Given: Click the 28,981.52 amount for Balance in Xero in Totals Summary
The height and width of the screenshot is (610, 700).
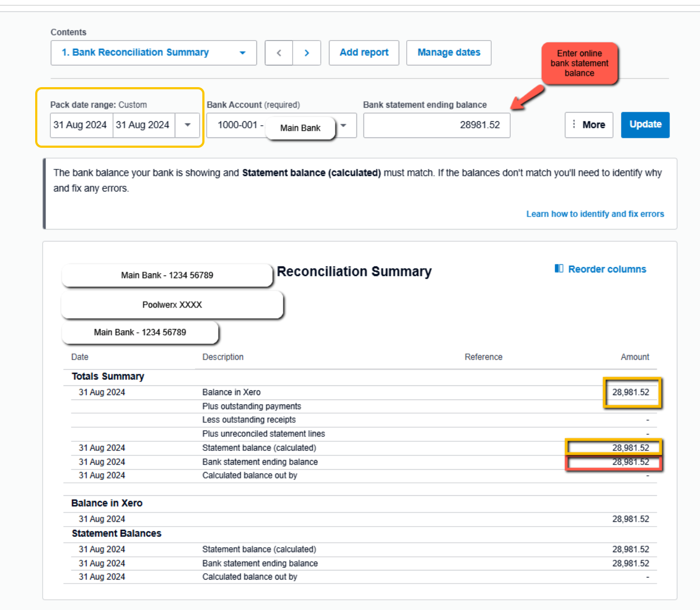Looking at the screenshot, I should tap(631, 392).
